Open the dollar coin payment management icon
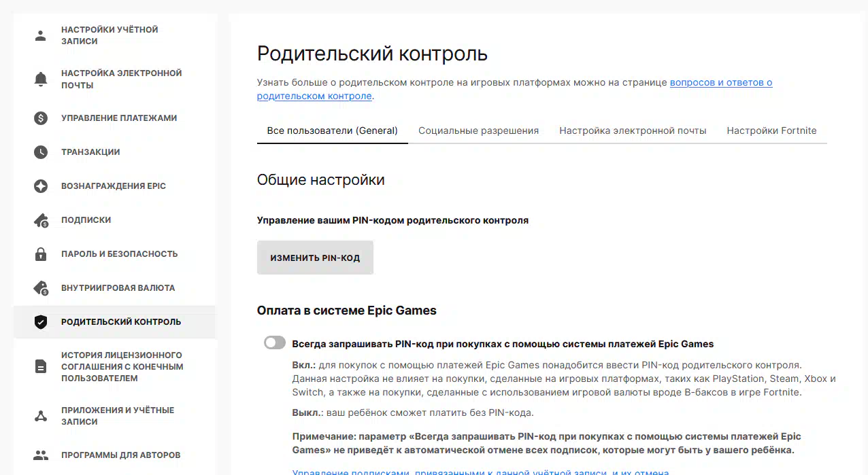 coord(41,118)
